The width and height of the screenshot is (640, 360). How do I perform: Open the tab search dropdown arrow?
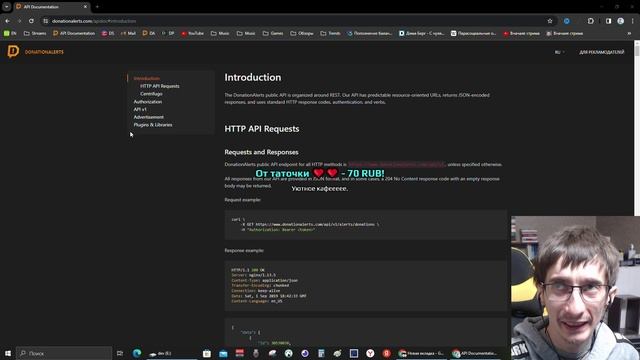pos(7,7)
